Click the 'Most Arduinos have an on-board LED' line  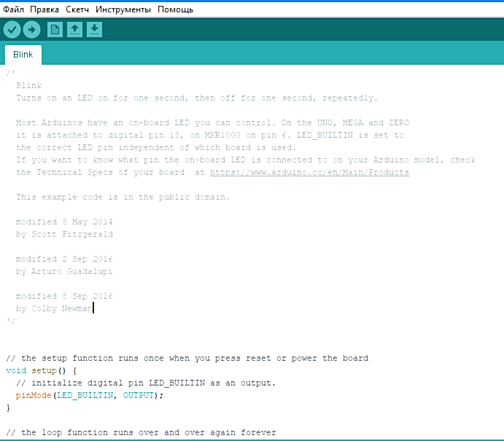(x=212, y=122)
